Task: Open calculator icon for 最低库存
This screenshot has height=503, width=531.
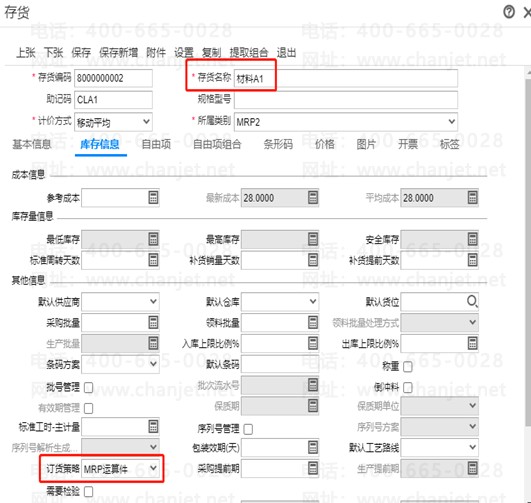Action: (153, 239)
